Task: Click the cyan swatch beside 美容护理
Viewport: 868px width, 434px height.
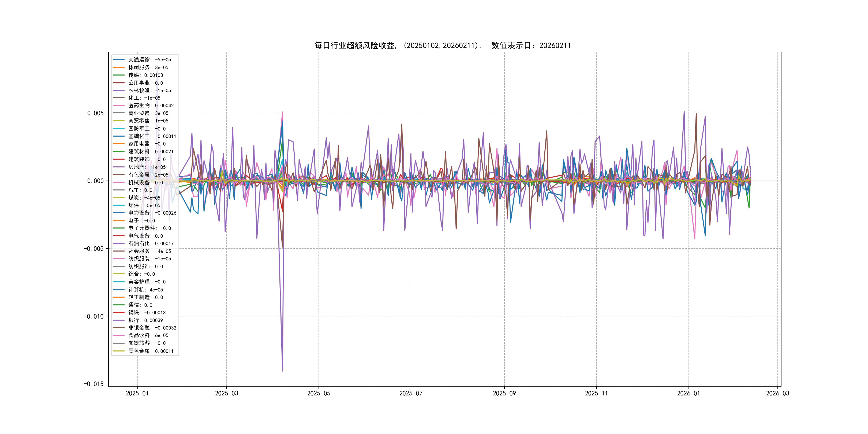Action: [x=119, y=282]
